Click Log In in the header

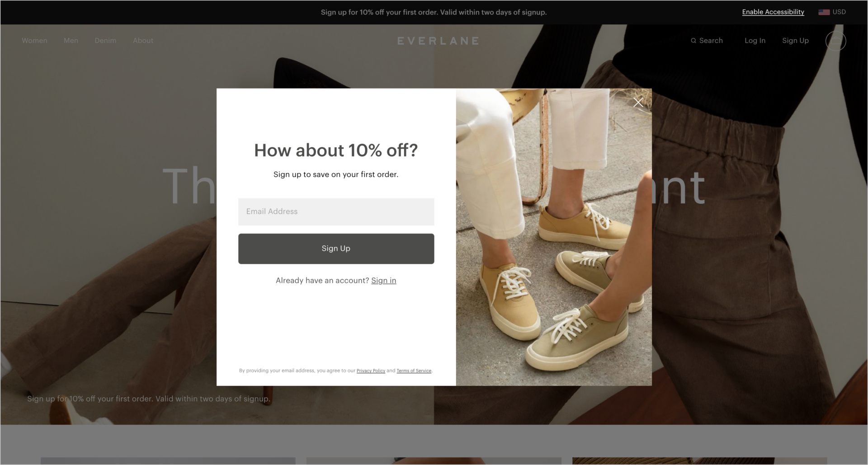[x=755, y=40]
